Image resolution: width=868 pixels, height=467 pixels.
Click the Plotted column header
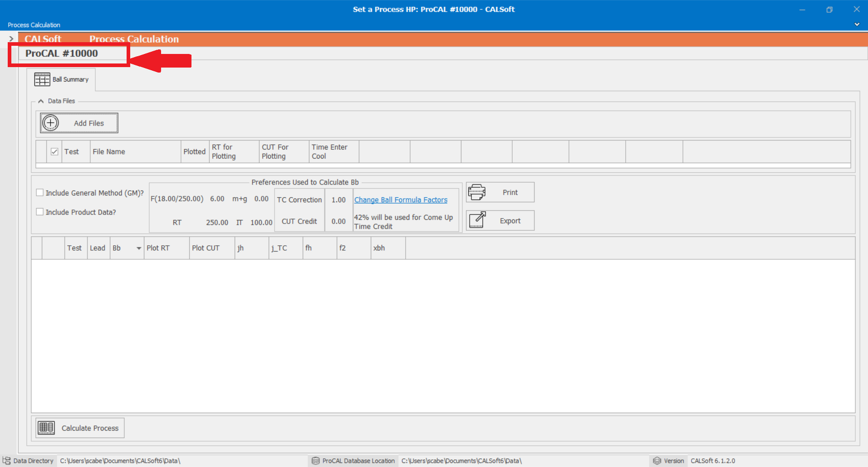point(195,151)
